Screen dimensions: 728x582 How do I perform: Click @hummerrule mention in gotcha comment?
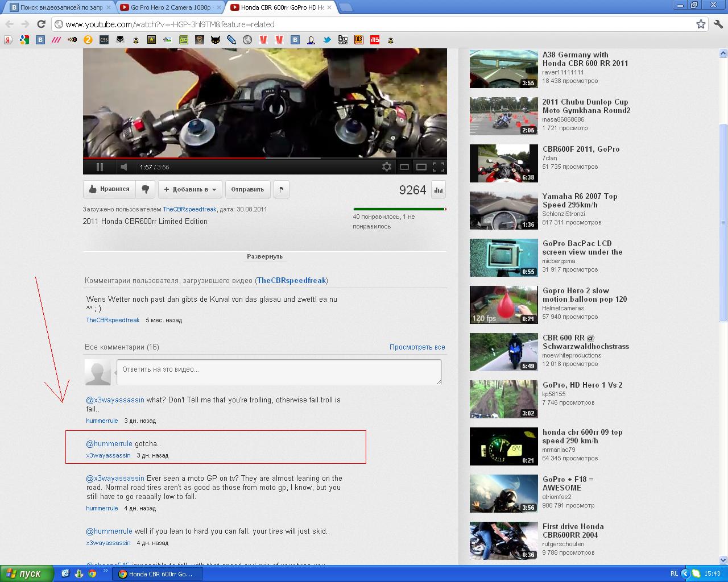pyautogui.click(x=109, y=443)
